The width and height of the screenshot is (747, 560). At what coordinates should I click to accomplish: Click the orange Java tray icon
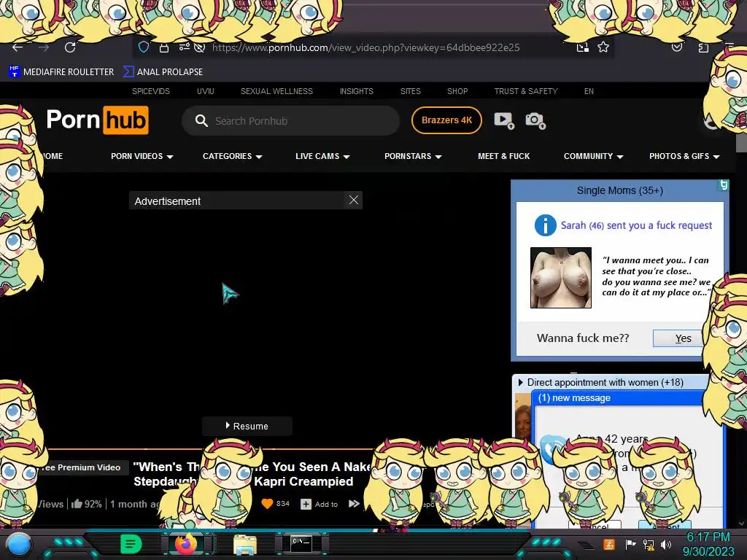609,544
